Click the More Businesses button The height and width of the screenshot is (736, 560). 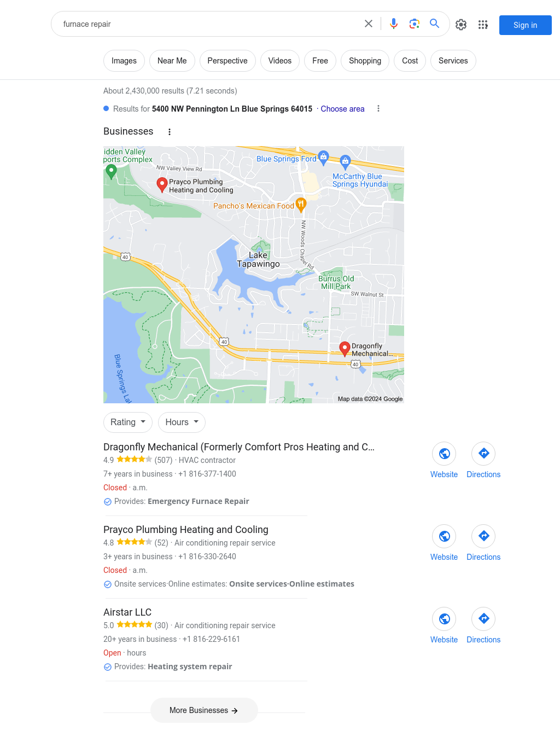204,710
